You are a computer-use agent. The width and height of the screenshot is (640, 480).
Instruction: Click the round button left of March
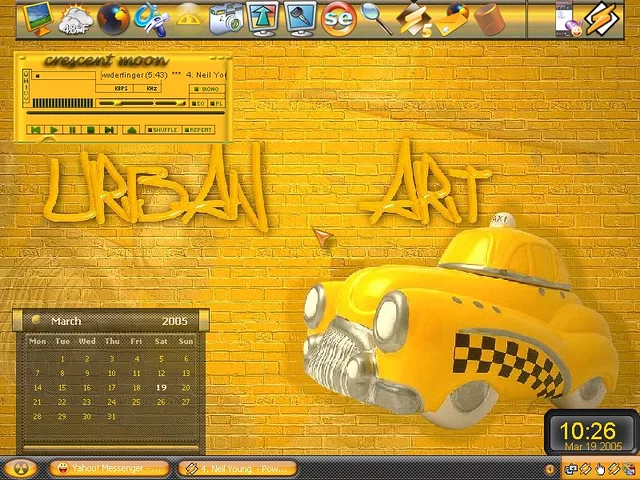(x=36, y=320)
